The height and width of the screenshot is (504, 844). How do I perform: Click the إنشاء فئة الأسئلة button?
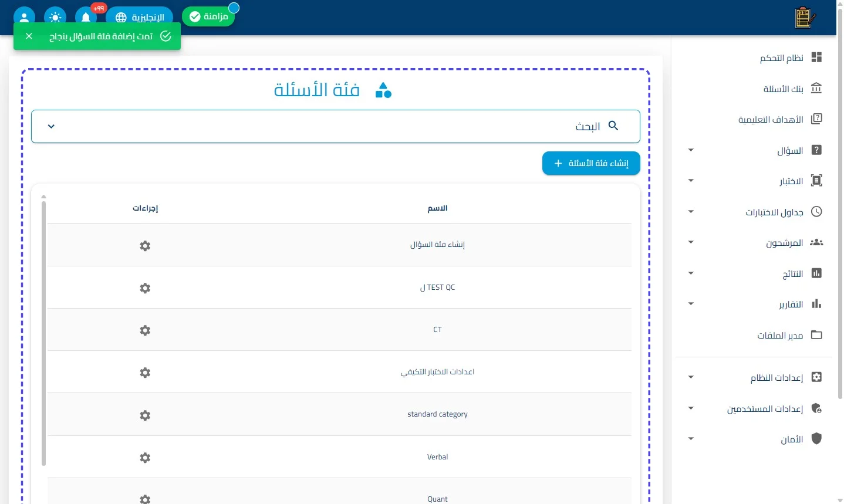coord(591,163)
